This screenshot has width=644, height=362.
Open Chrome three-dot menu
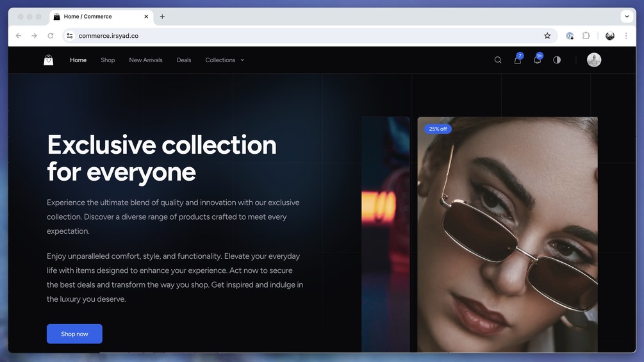pos(626,36)
